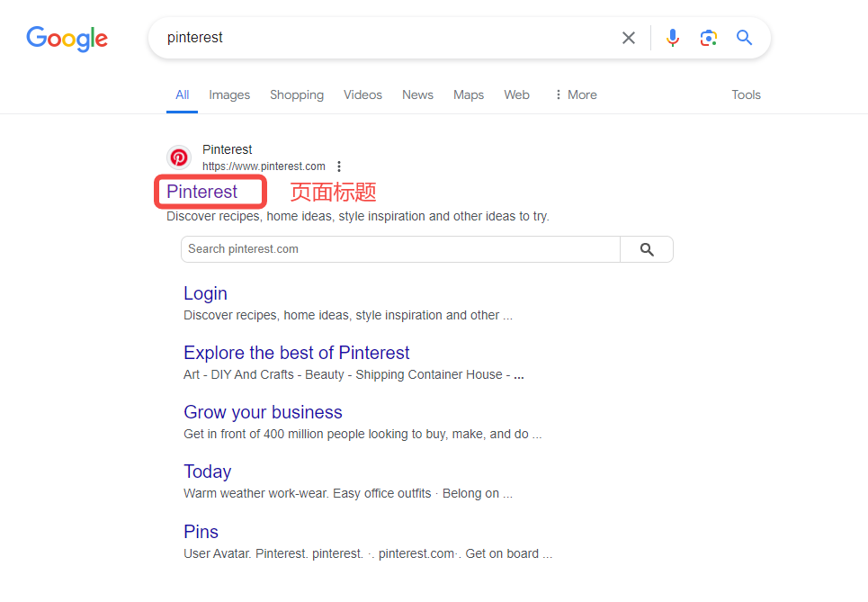Screen dimensions: 868x602
Task: Open the Pinterest Login link
Action: tap(205, 293)
